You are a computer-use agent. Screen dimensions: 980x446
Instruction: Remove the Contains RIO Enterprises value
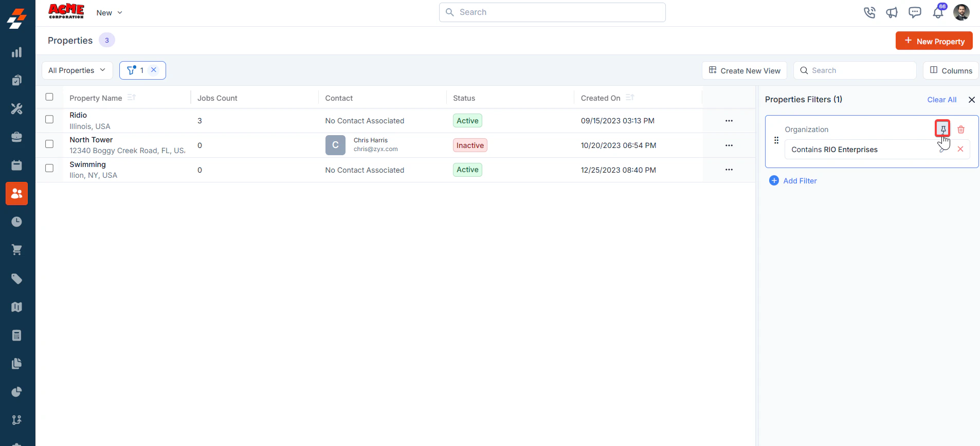960,149
